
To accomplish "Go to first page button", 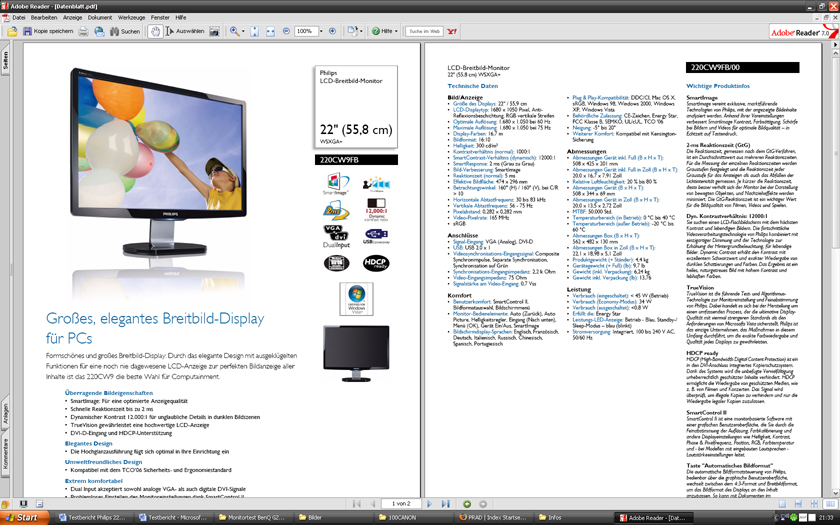I will click(357, 504).
